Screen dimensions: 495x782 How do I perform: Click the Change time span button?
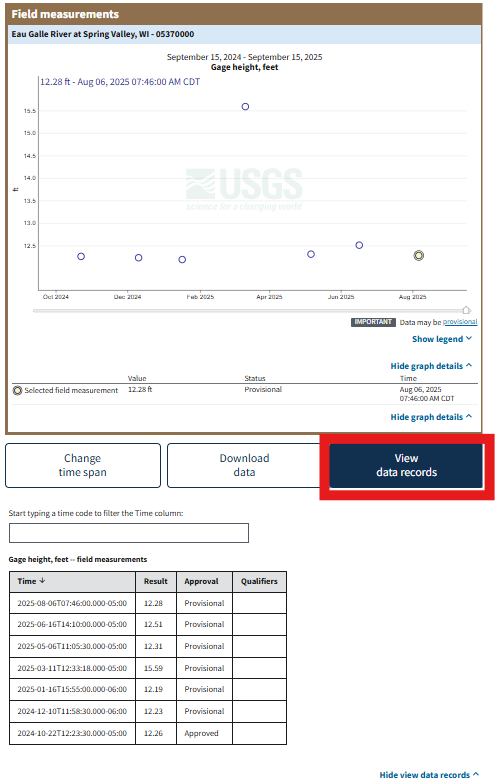(x=83, y=465)
